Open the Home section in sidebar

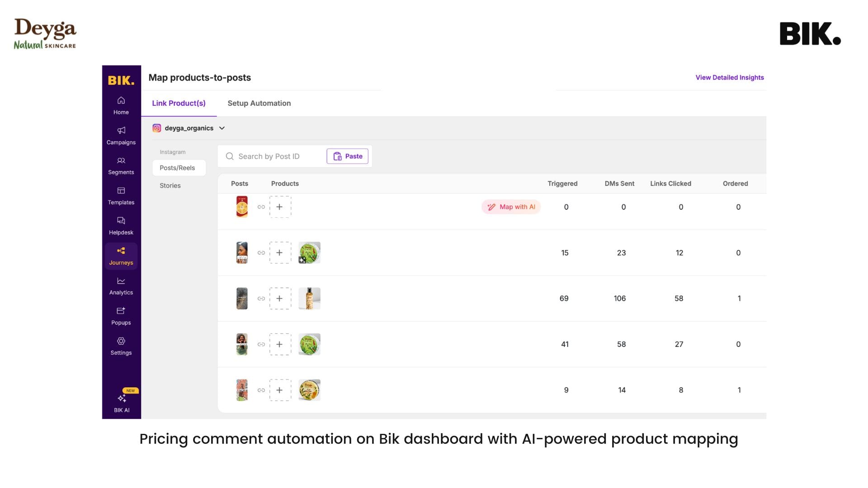[121, 106]
